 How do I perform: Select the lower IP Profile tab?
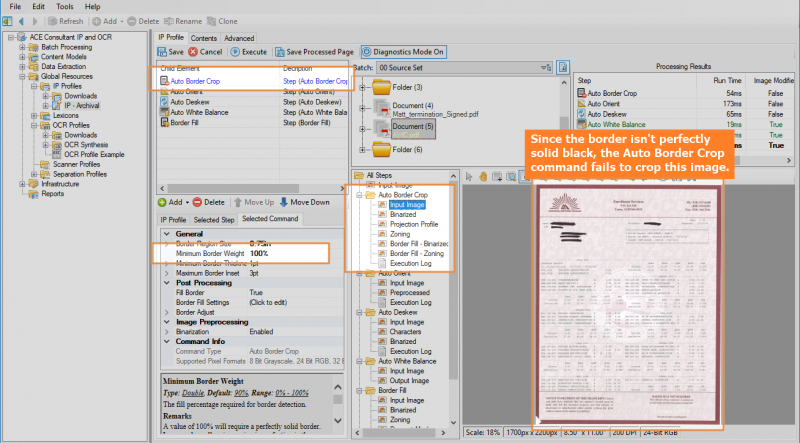click(x=173, y=220)
